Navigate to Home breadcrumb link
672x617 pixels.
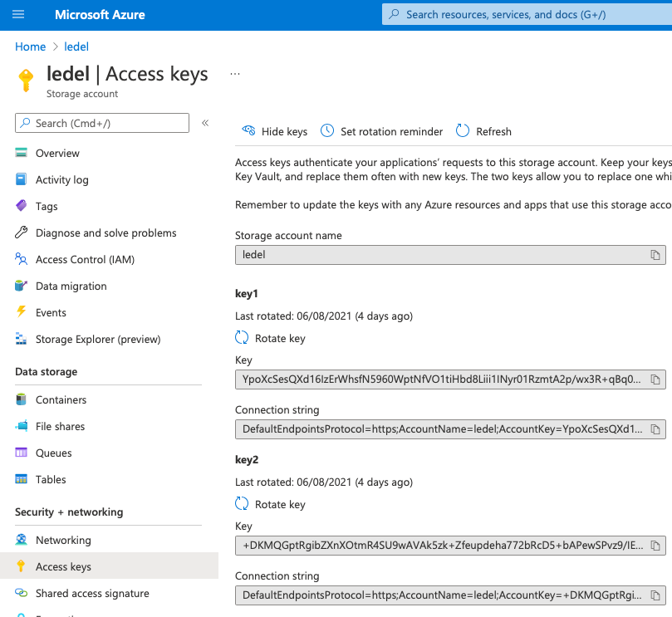pos(30,47)
